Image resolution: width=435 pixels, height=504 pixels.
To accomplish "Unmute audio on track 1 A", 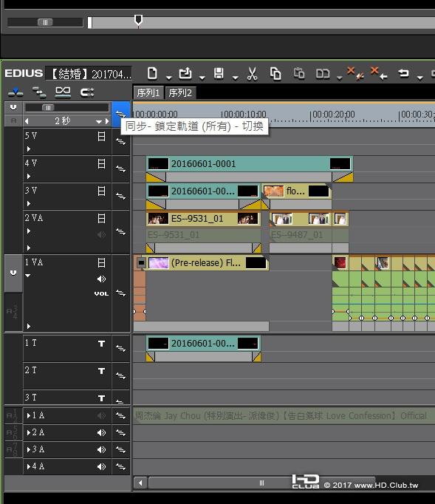I will tap(101, 415).
